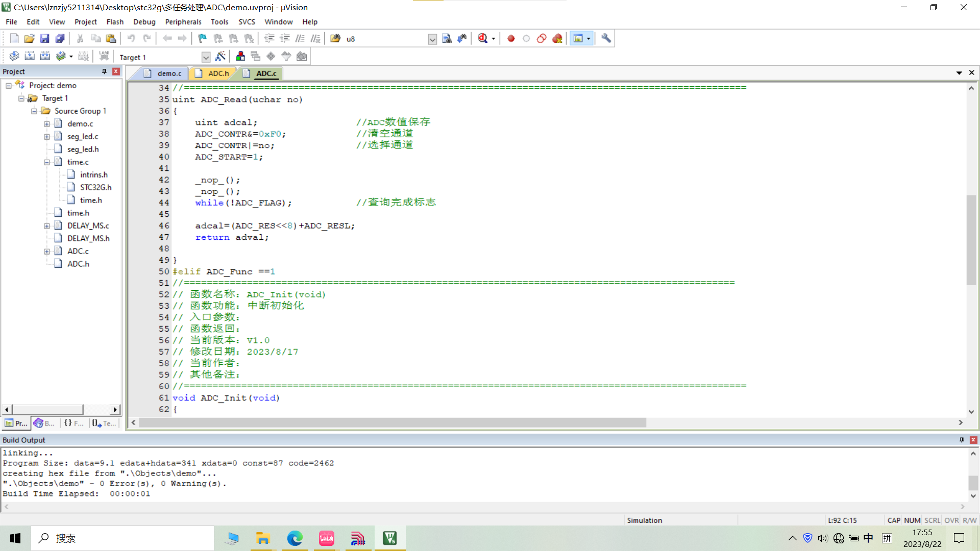The image size is (980, 551).
Task: Rebuild all target files via the icon
Action: click(x=45, y=56)
